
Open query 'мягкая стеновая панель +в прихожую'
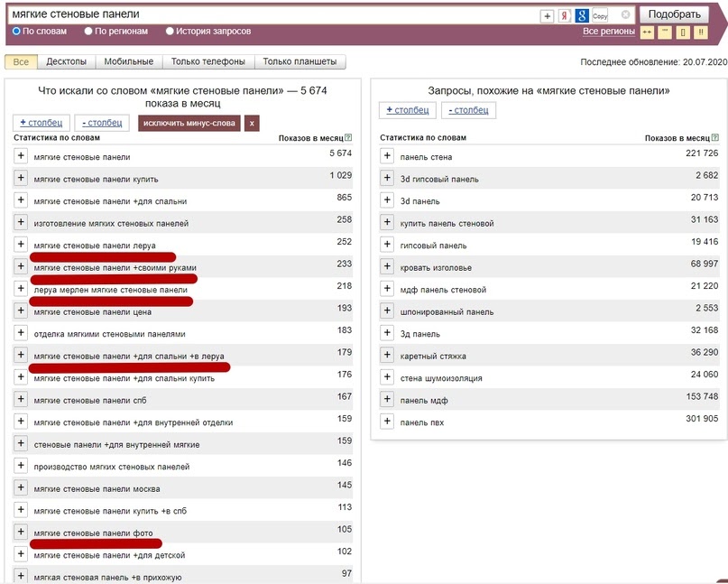pos(107,578)
